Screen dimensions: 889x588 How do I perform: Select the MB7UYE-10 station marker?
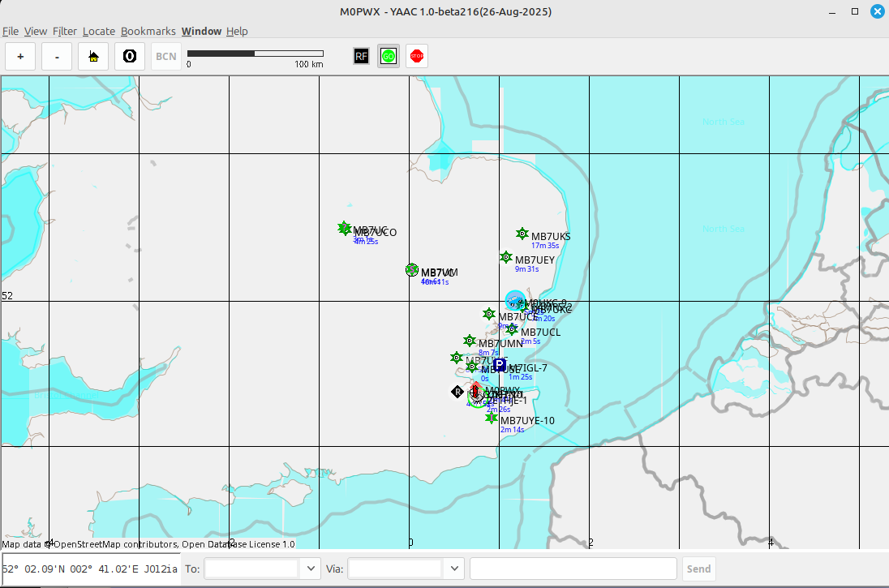coord(492,418)
